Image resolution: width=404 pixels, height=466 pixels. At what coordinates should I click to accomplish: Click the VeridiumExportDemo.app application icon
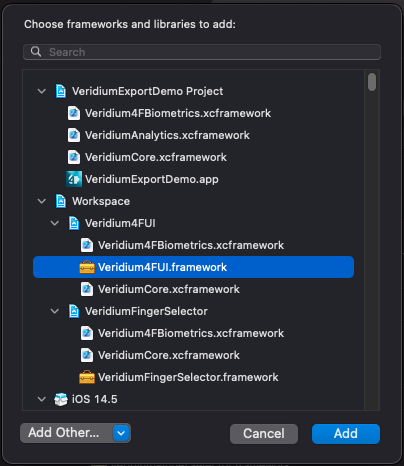[x=74, y=179]
